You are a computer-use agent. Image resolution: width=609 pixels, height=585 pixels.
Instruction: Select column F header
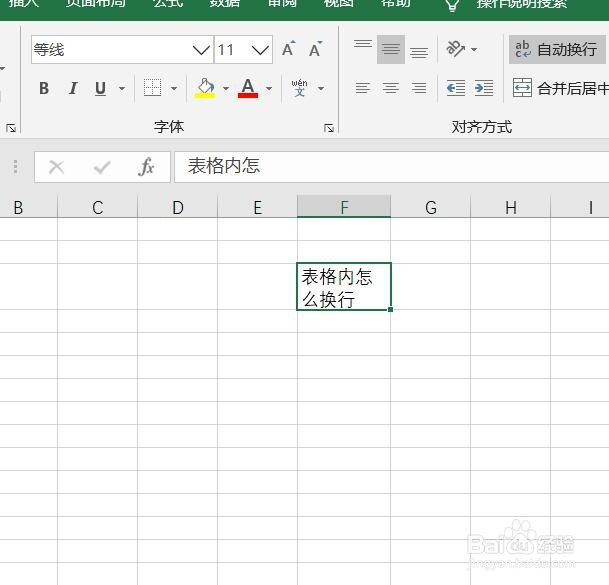coord(344,206)
